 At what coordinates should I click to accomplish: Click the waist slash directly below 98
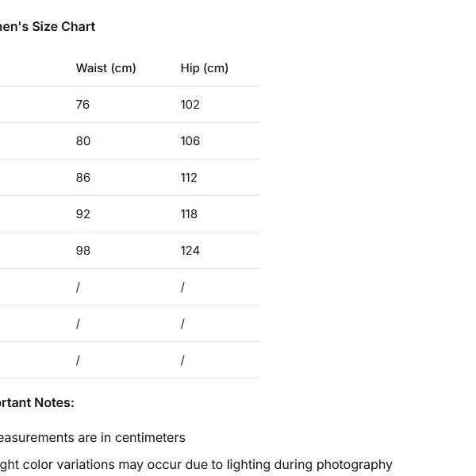click(x=78, y=287)
